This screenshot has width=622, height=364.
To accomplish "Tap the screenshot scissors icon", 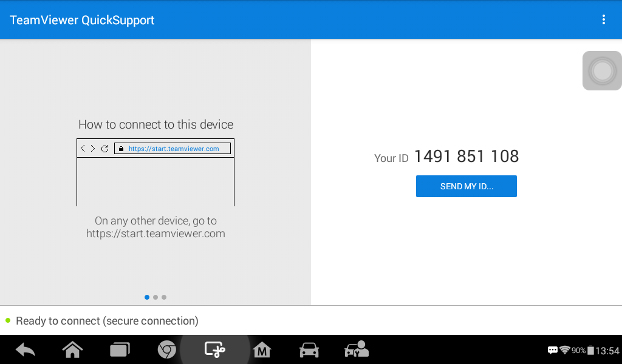I will 214,349.
